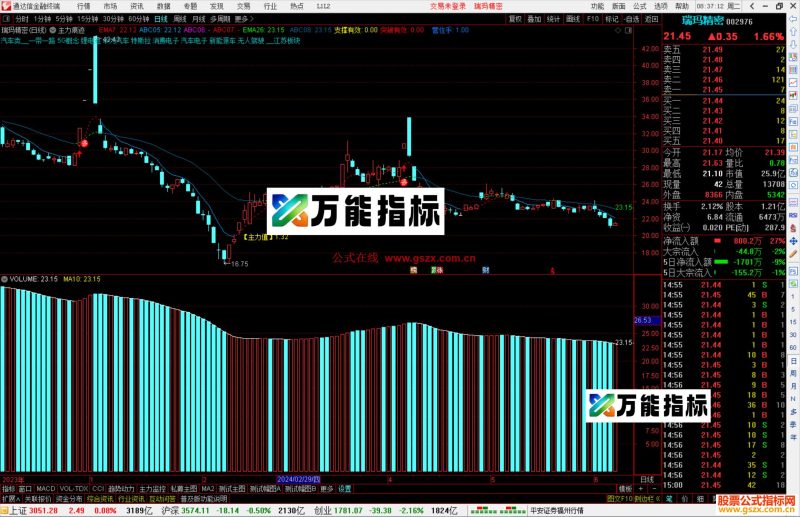Expand the 扩展∧ panel
The height and width of the screenshot is (517, 800).
pos(11,499)
